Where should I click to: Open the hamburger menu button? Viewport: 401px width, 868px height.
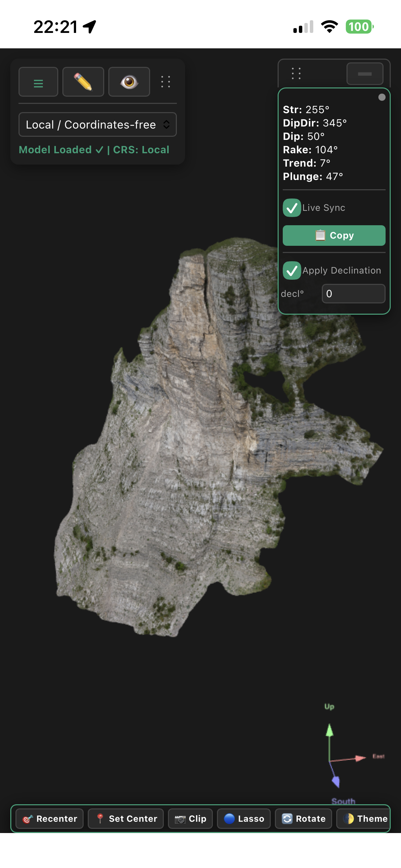(38, 82)
